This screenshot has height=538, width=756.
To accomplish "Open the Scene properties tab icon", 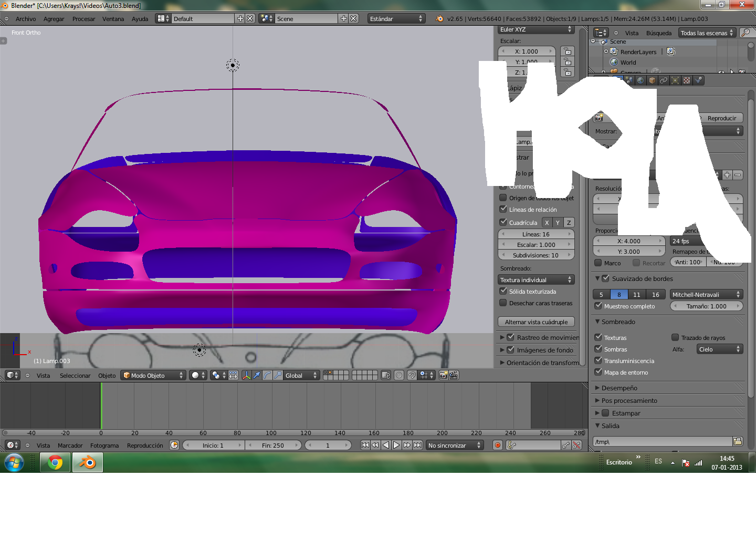I will [x=629, y=80].
